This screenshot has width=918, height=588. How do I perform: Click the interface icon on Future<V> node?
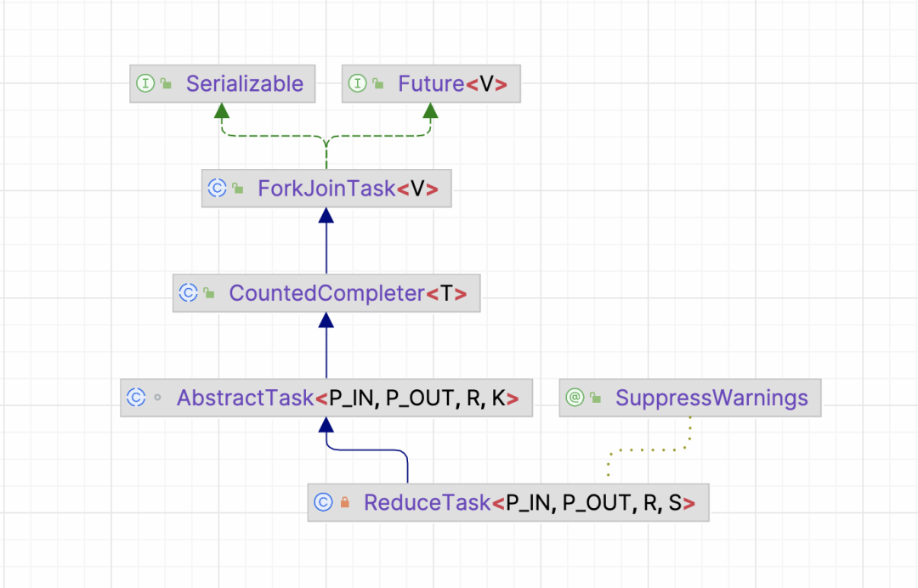pos(357,83)
